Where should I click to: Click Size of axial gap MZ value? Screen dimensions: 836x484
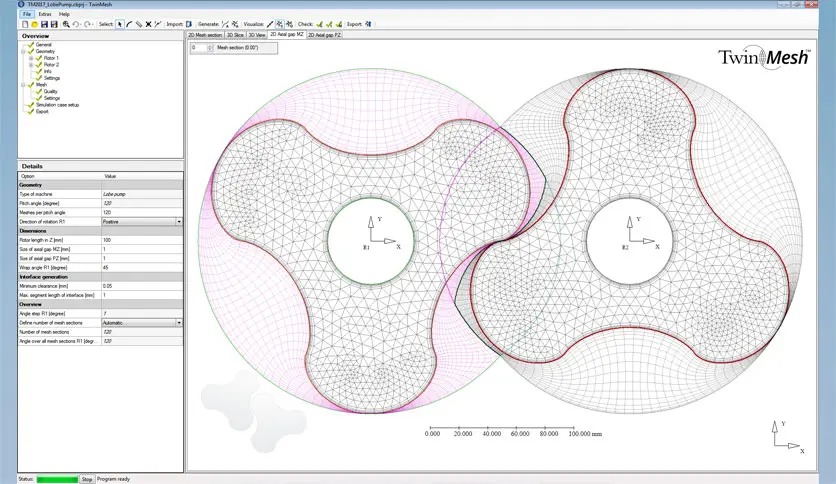tap(142, 249)
